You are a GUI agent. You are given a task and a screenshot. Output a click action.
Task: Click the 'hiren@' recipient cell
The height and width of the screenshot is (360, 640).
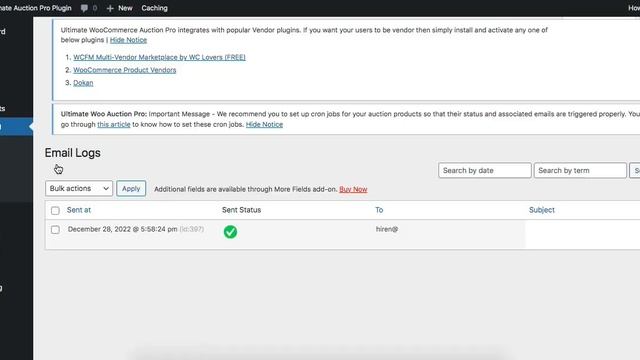387,229
